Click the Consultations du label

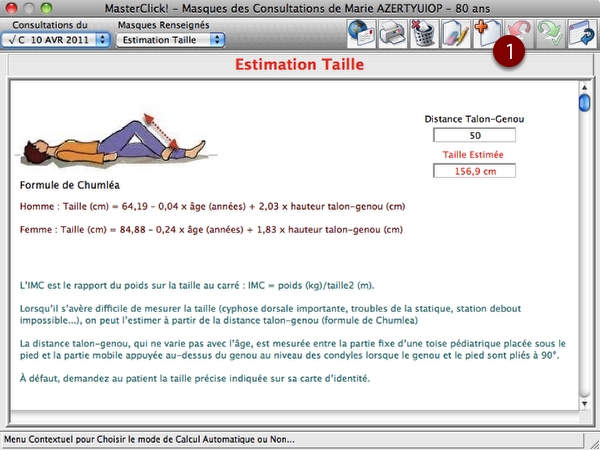coord(50,25)
